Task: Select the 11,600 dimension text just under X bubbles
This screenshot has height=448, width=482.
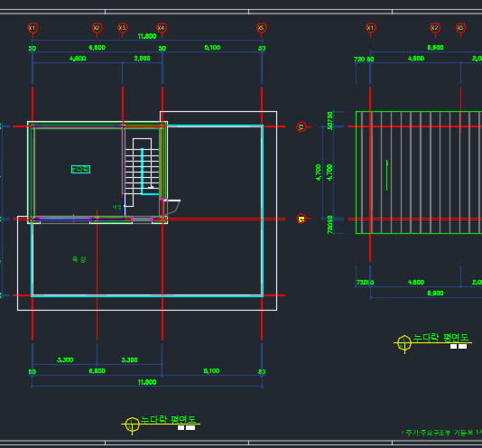Action: click(147, 36)
